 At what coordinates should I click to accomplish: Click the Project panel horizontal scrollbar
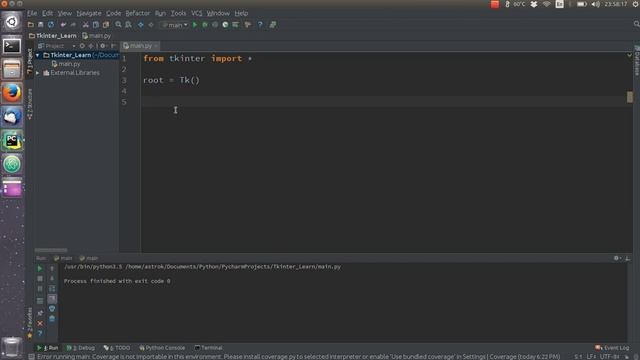51,250
